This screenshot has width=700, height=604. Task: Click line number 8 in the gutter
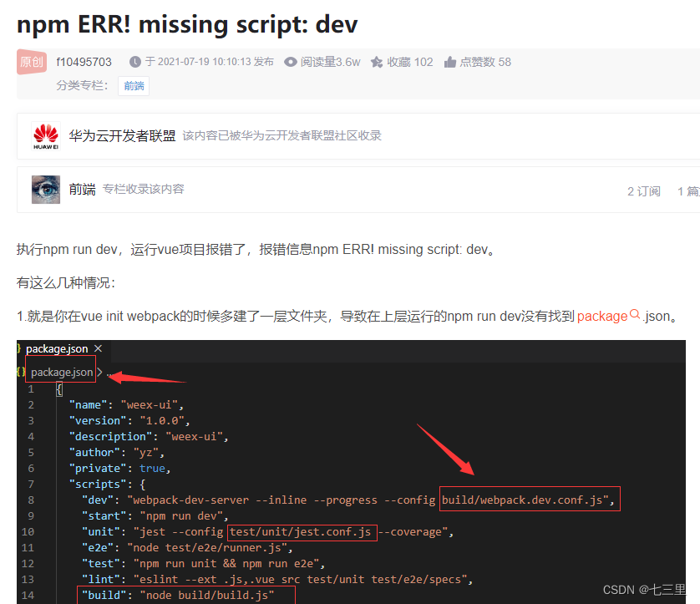coord(31,500)
